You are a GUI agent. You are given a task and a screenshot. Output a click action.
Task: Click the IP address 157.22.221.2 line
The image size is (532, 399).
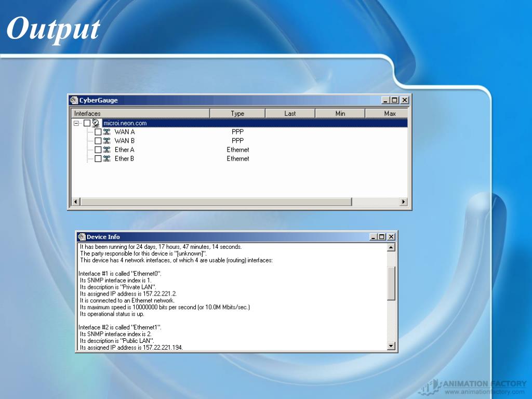click(x=128, y=294)
